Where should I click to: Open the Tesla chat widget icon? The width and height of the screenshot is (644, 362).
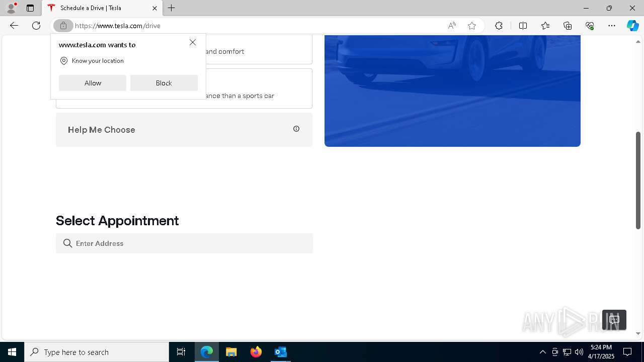pyautogui.click(x=614, y=320)
